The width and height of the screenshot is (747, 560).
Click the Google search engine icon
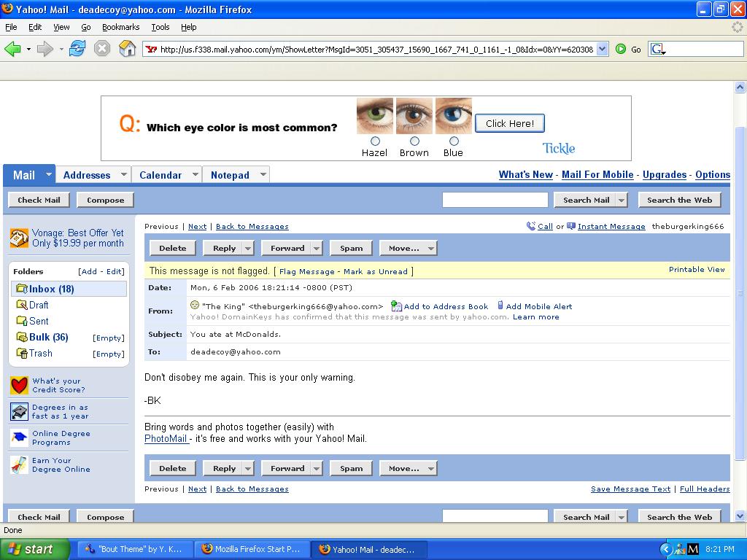(659, 49)
